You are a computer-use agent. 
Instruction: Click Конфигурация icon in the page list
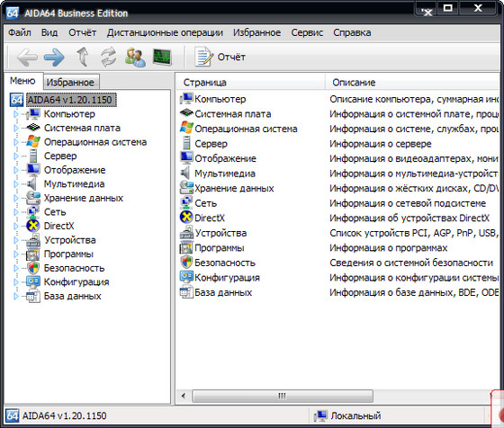pyautogui.click(x=186, y=277)
